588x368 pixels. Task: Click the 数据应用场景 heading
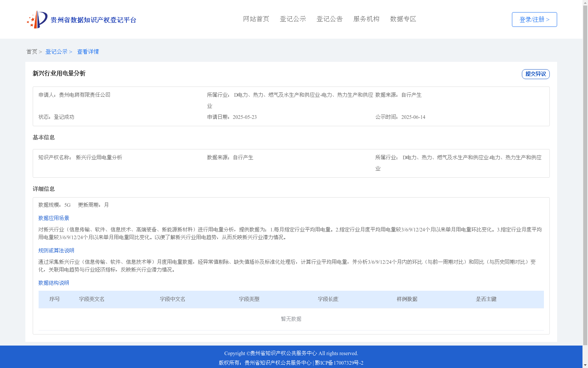pos(54,218)
